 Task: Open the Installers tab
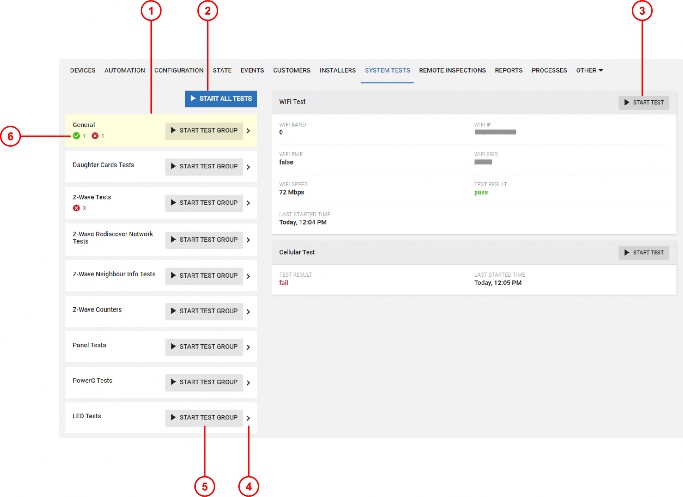pos(338,70)
